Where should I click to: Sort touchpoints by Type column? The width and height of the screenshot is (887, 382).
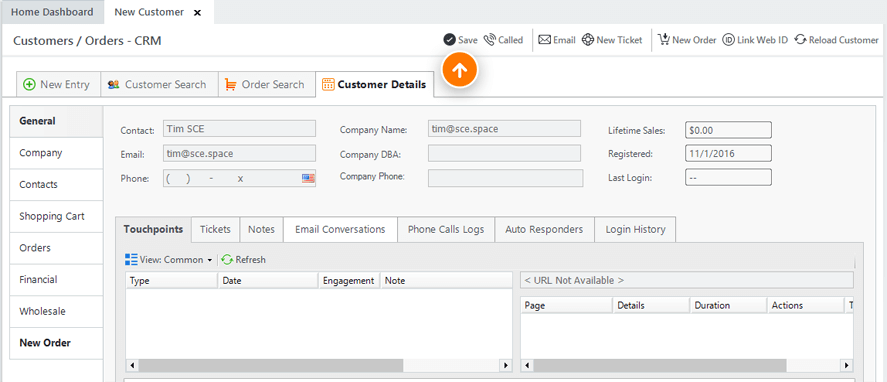point(172,280)
